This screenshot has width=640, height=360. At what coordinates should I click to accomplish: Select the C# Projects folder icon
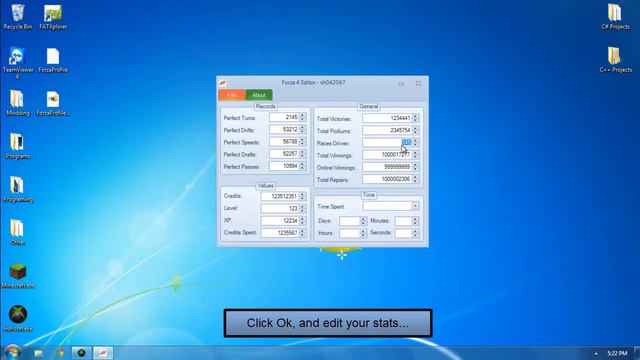click(615, 17)
